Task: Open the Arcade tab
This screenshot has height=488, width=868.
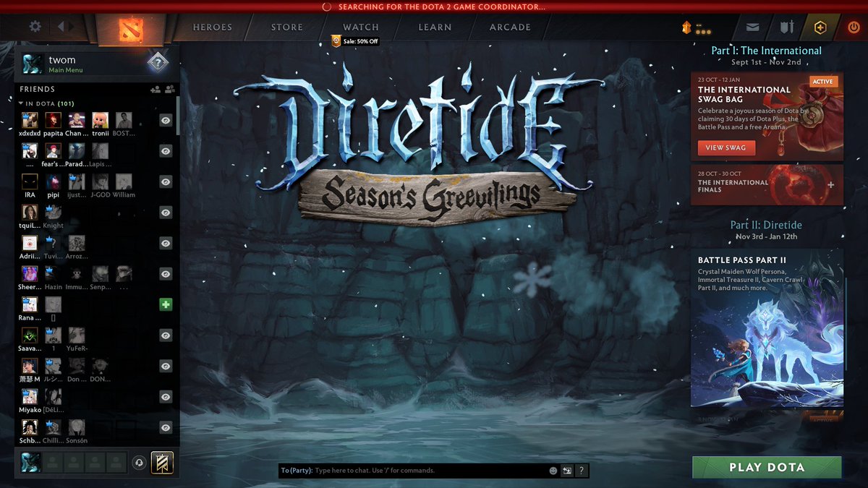Action: point(510,27)
